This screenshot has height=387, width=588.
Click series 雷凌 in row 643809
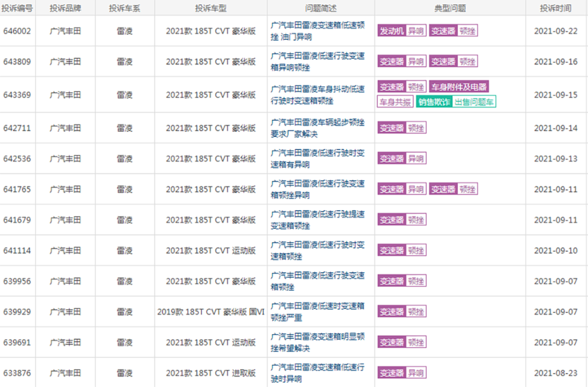125,62
